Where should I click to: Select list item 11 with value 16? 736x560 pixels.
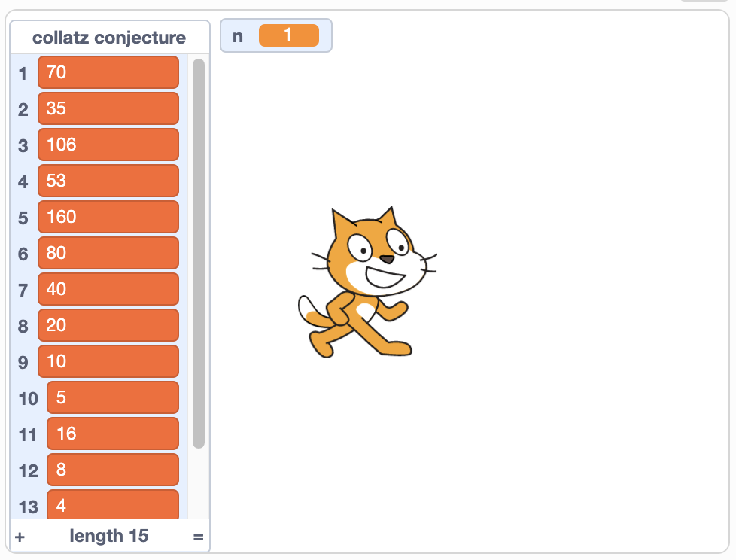point(113,434)
